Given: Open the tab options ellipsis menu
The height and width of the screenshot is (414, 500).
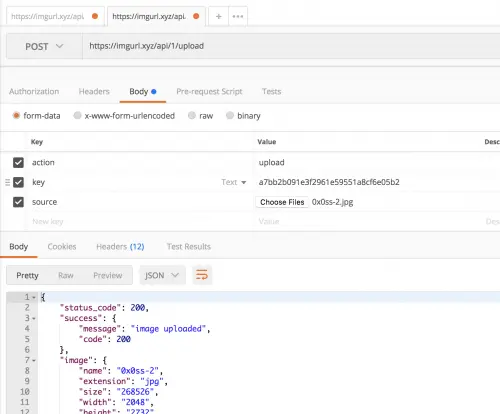Looking at the screenshot, I should point(238,16).
